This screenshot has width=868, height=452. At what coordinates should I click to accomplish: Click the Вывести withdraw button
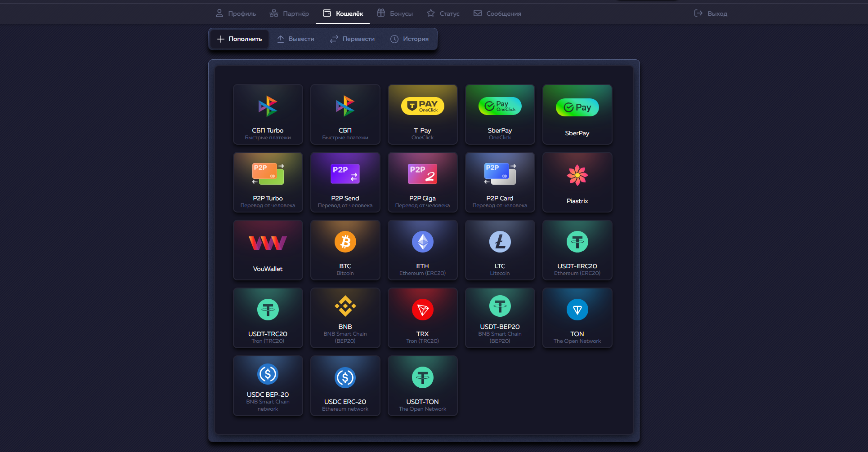click(x=295, y=39)
